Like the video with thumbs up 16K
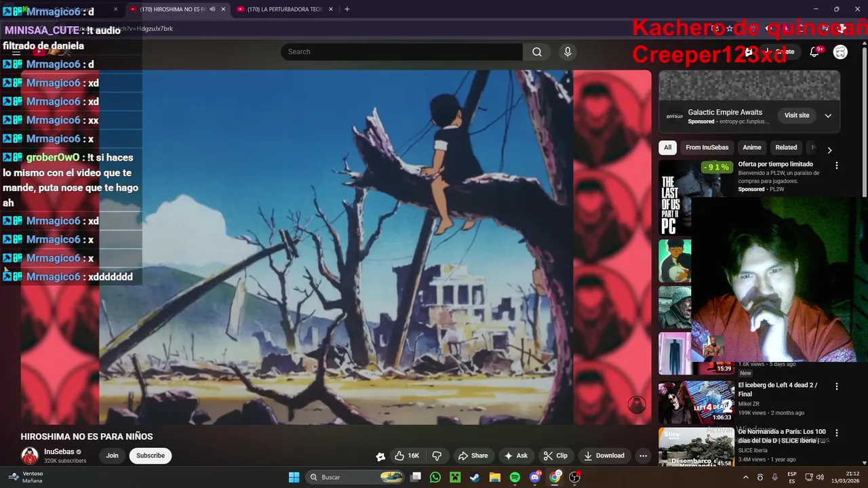868x488 pixels. (x=407, y=455)
